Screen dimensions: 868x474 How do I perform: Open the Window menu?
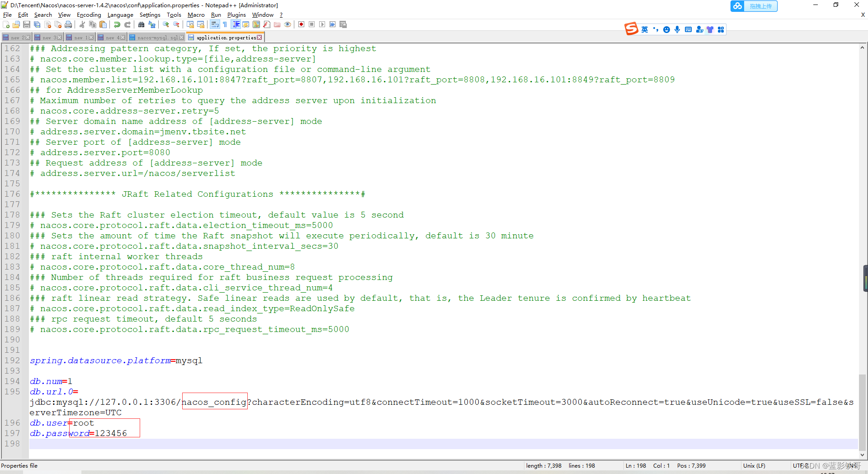tap(263, 15)
